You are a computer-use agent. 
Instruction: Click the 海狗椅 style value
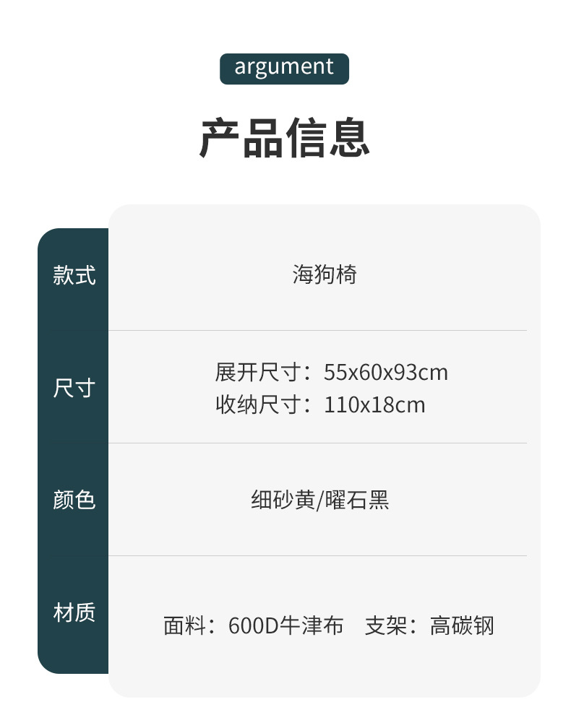click(325, 274)
